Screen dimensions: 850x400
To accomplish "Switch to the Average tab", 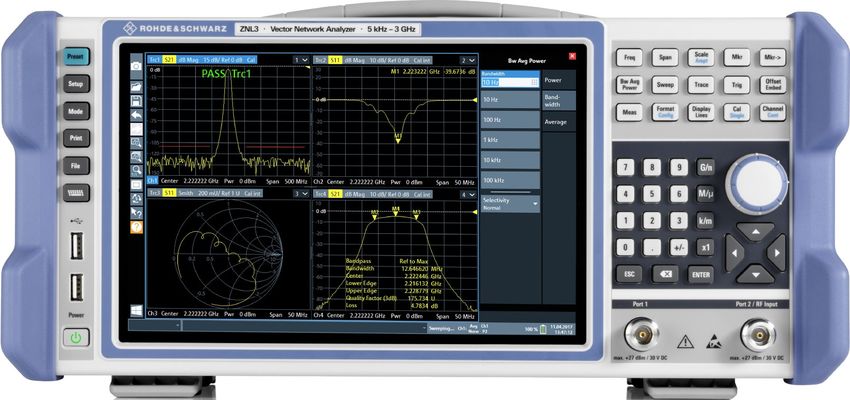I will [559, 122].
